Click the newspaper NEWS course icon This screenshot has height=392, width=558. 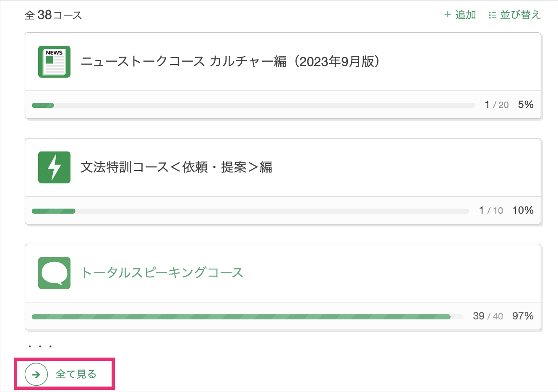pos(54,62)
